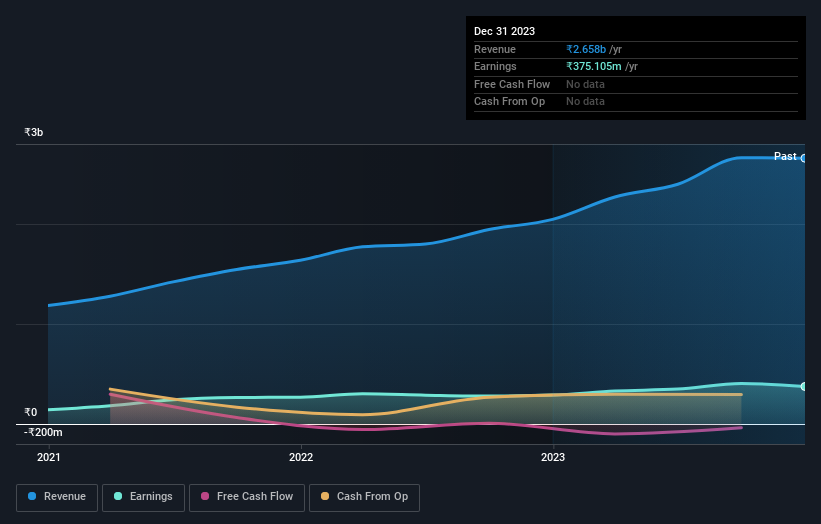821x524 pixels.
Task: Click the ₹2.658b revenue value
Action: click(586, 49)
